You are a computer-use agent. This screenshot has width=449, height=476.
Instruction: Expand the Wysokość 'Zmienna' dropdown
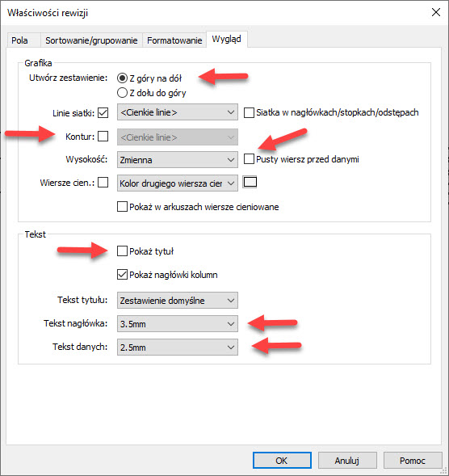(x=178, y=160)
